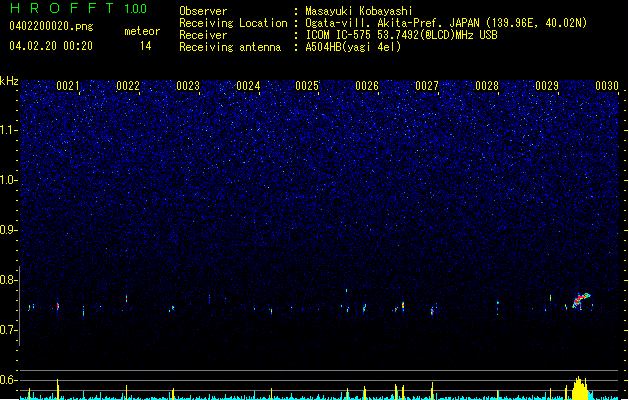Click the 0026 time marker
This screenshot has width=629, height=400.
(367, 86)
